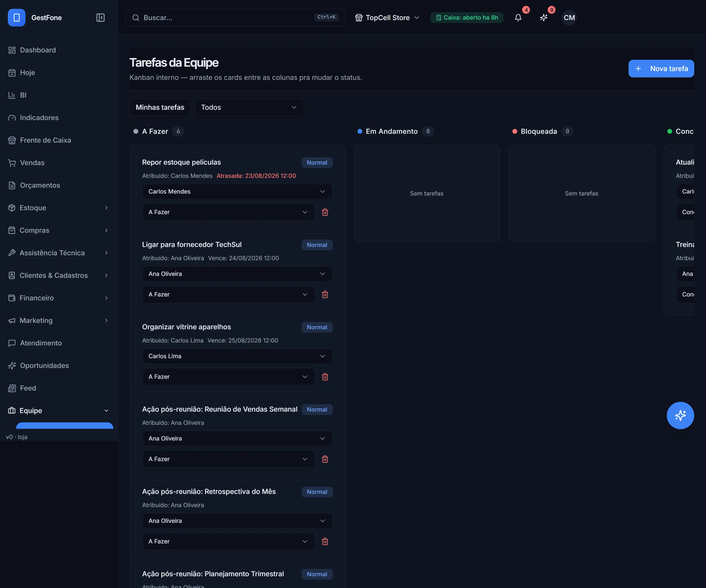Expand the Estoque submenu chevron
This screenshot has height=588, width=706.
106,208
